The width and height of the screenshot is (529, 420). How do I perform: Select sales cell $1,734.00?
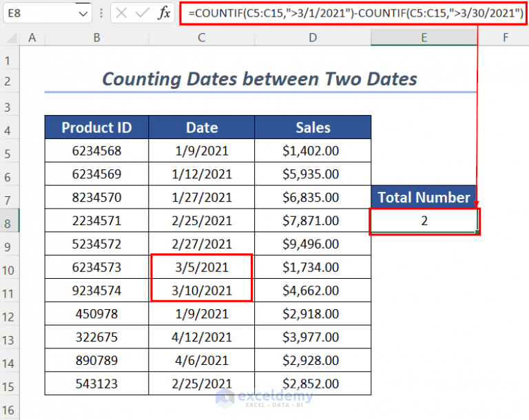(313, 267)
